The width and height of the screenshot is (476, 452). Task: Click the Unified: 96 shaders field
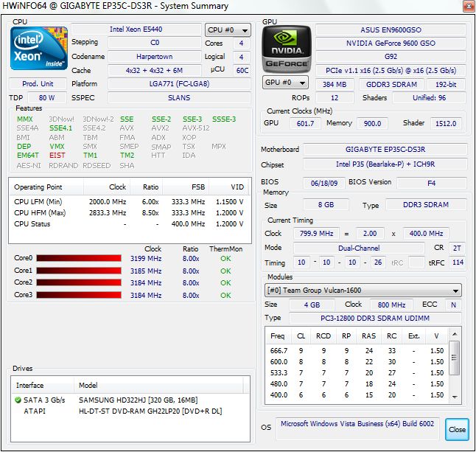pyautogui.click(x=429, y=98)
